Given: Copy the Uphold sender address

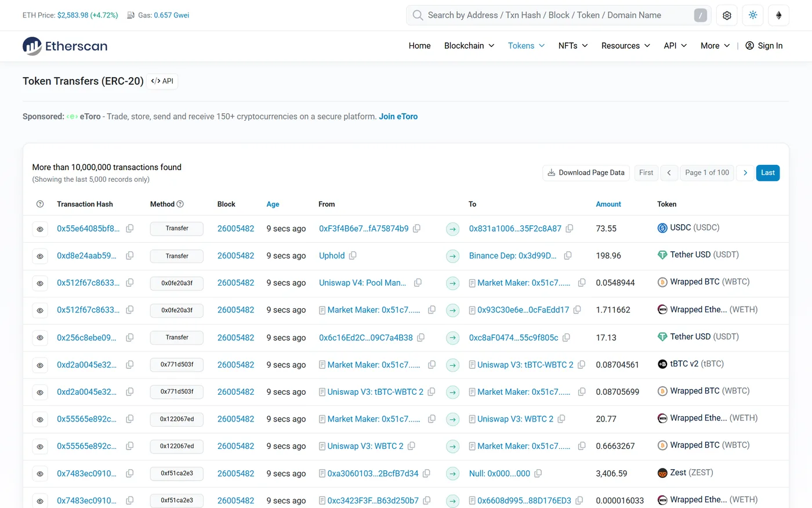Looking at the screenshot, I should [353, 255].
